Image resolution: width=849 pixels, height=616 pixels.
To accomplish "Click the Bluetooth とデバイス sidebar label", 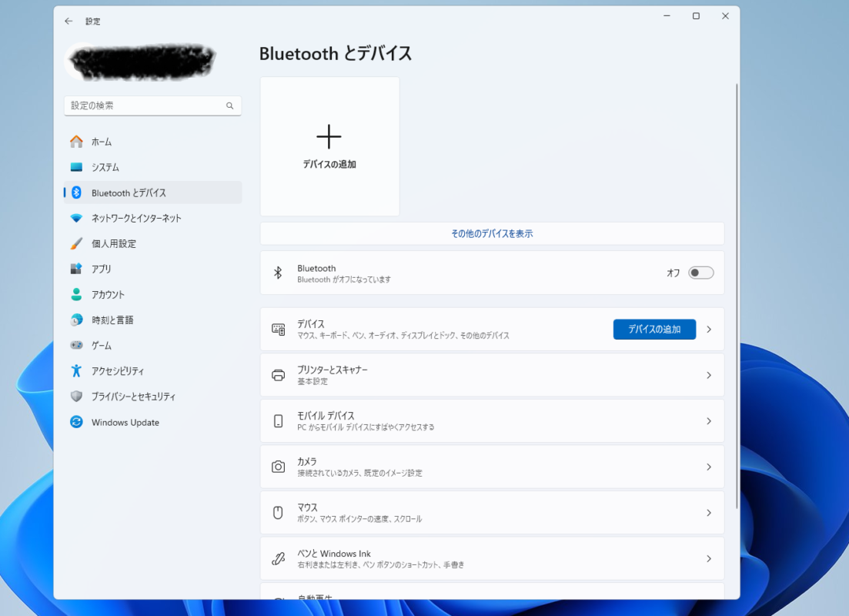I will pos(129,192).
